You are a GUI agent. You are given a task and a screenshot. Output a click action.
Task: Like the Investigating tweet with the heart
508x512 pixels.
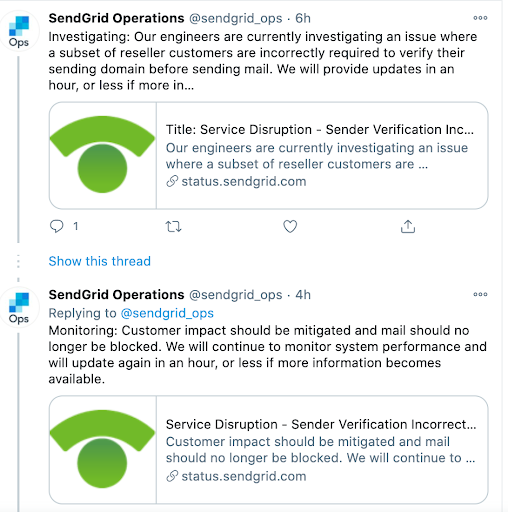[290, 227]
